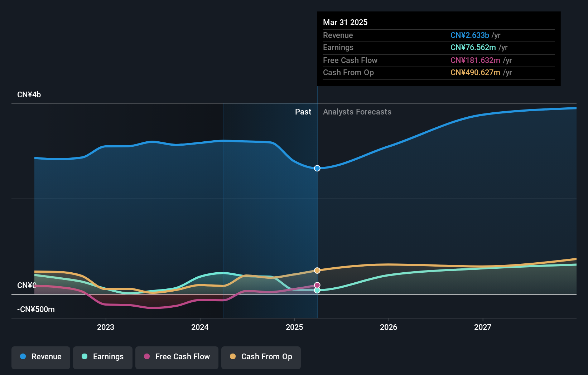Click the 2027 x-axis label
The width and height of the screenshot is (588, 375).
483,327
